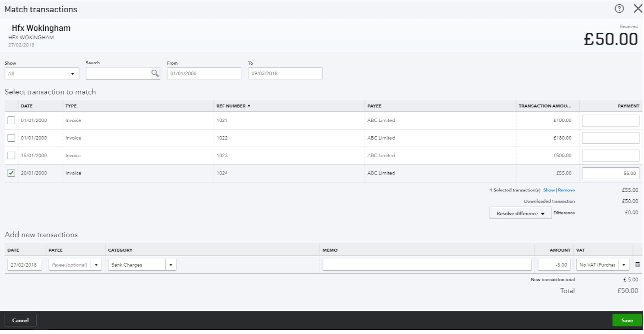
Task: Sort by the Ref Number column header
Action: [233, 106]
